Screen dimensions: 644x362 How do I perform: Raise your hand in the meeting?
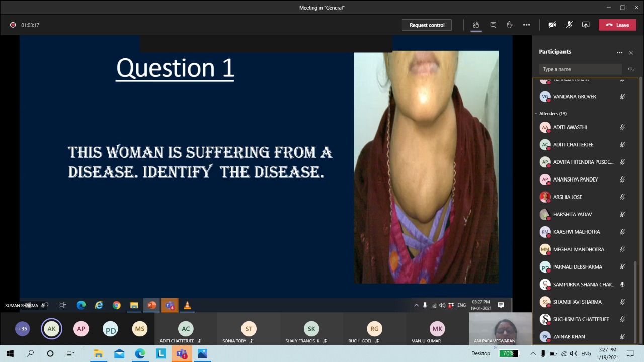(x=510, y=25)
